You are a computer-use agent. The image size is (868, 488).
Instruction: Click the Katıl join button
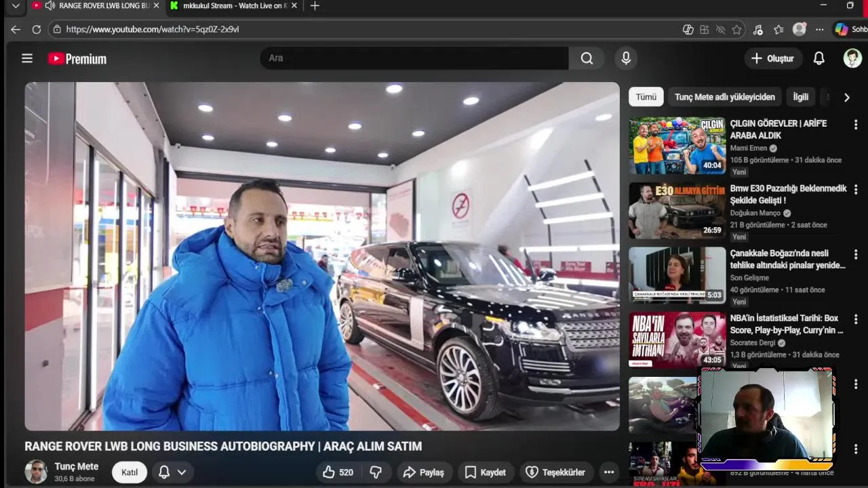[130, 472]
